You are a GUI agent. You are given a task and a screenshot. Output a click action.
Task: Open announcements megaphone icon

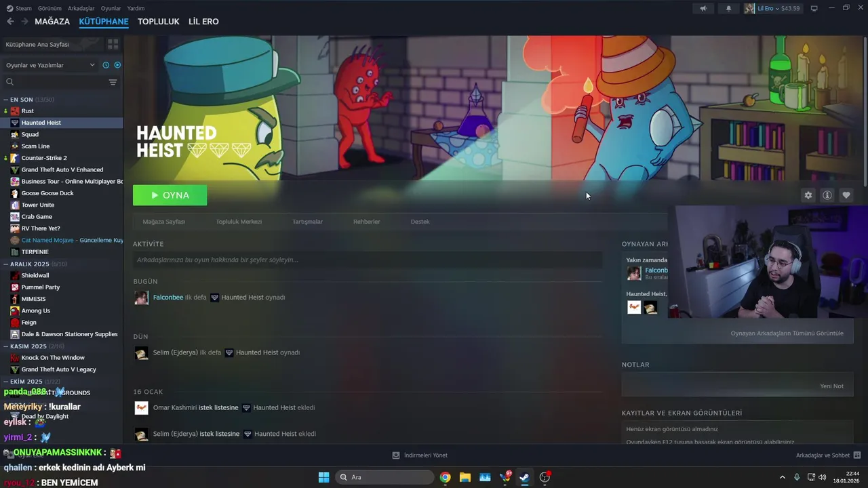[x=703, y=8]
